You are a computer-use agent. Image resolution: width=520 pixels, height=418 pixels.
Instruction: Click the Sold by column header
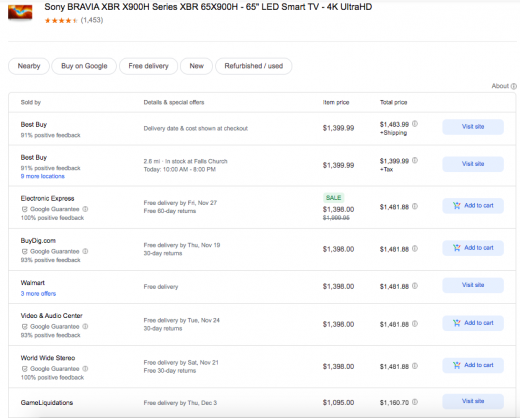click(31, 102)
